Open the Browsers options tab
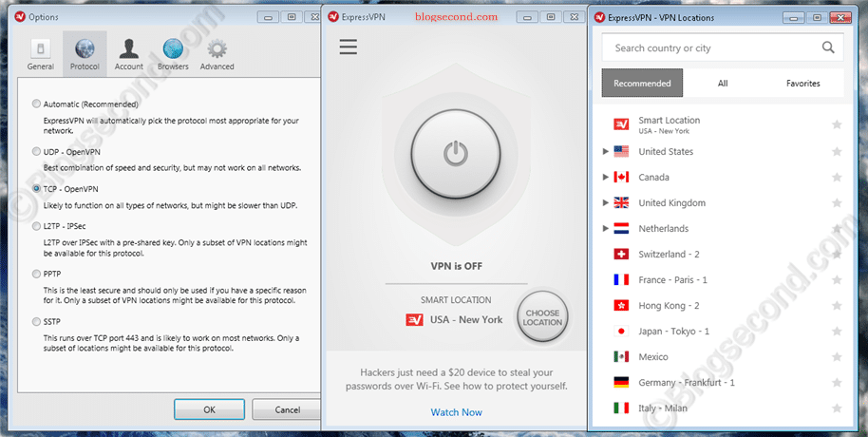 tap(173, 54)
